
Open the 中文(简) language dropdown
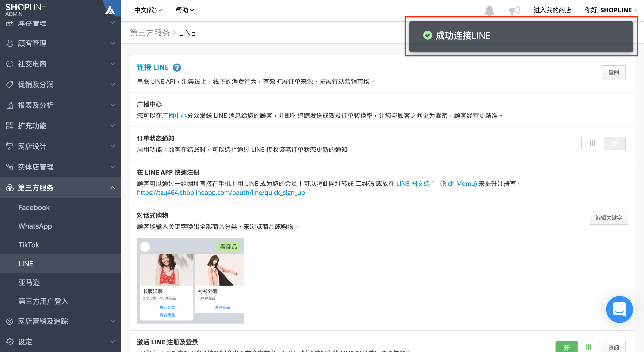click(x=148, y=10)
